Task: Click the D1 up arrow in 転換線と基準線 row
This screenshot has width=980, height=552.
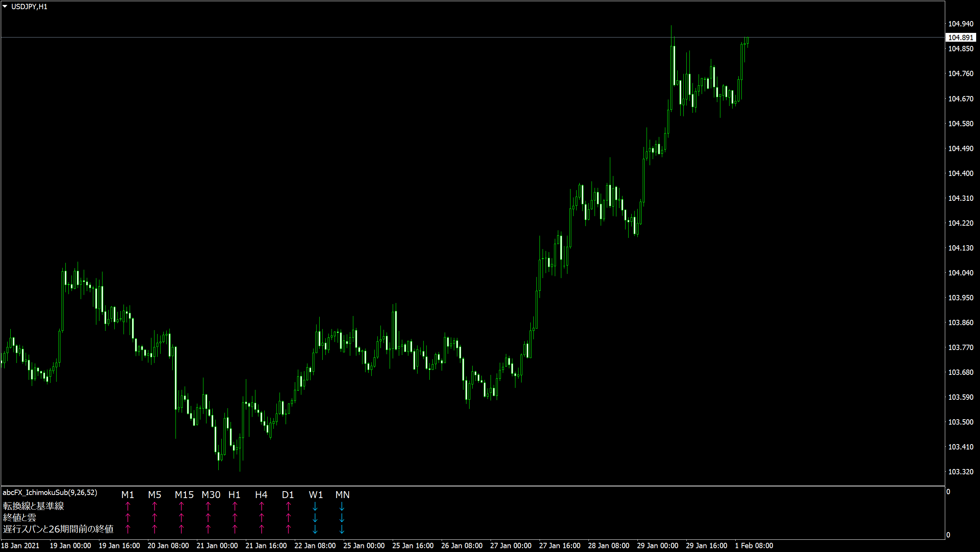Action: 288,506
